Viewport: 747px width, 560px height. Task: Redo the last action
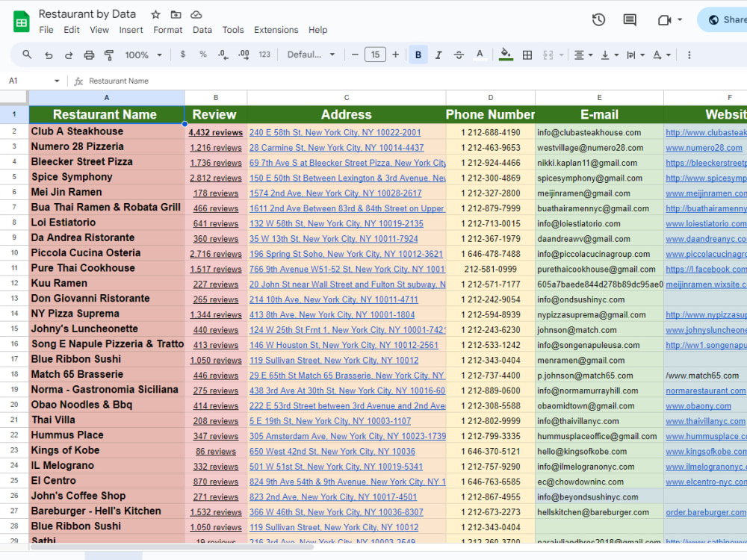(x=69, y=55)
